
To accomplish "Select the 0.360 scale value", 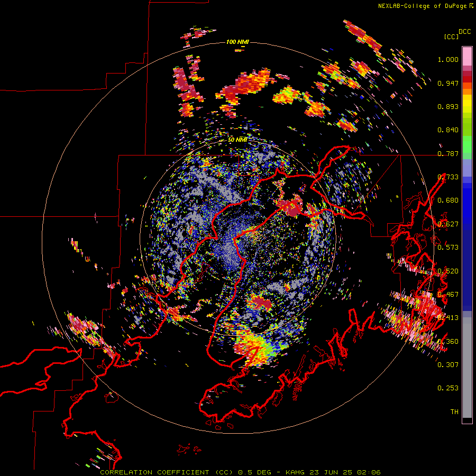I will [448, 341].
